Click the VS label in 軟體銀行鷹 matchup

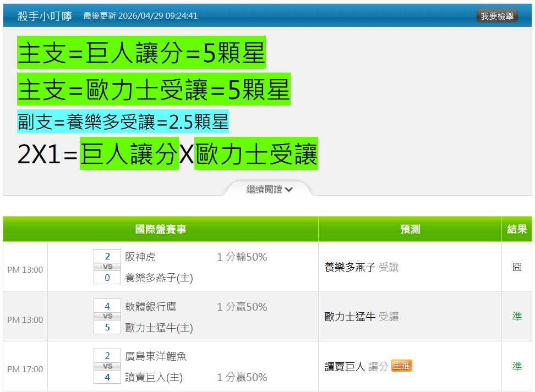point(107,317)
